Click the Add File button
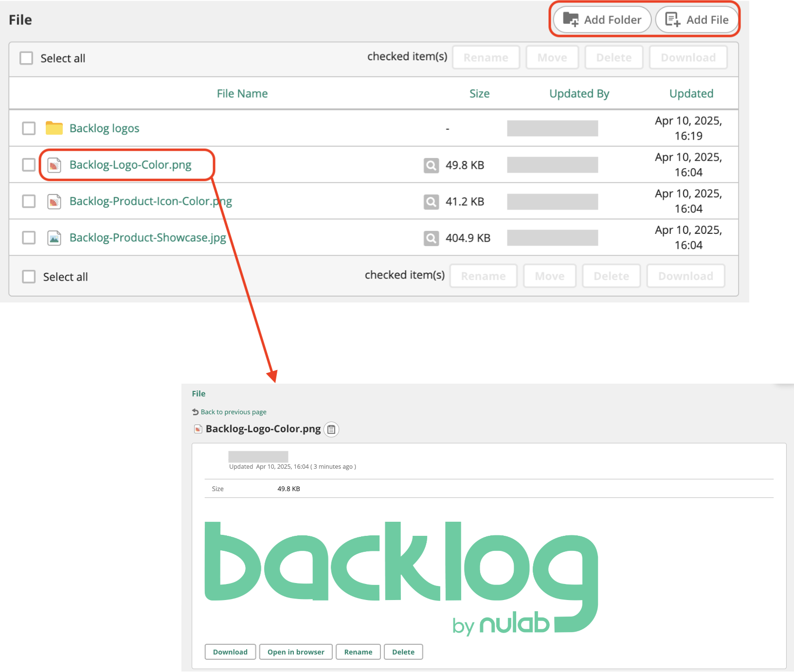The image size is (794, 672). point(697,20)
